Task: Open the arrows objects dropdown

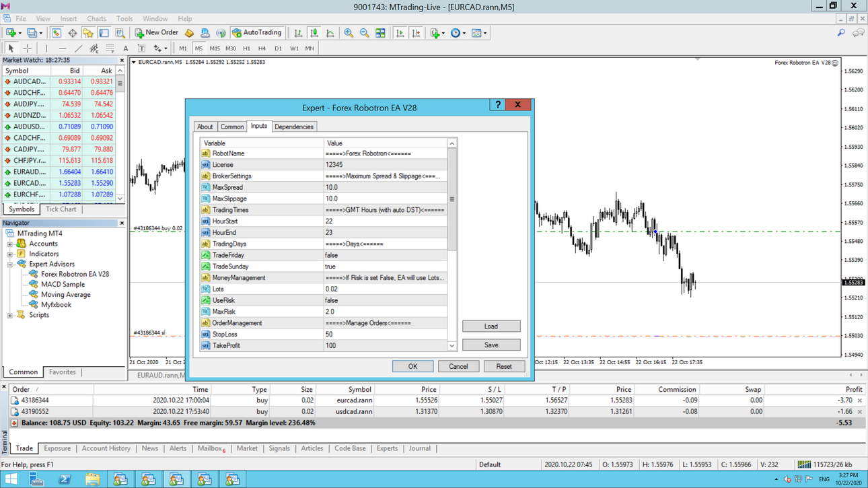Action: coord(160,48)
